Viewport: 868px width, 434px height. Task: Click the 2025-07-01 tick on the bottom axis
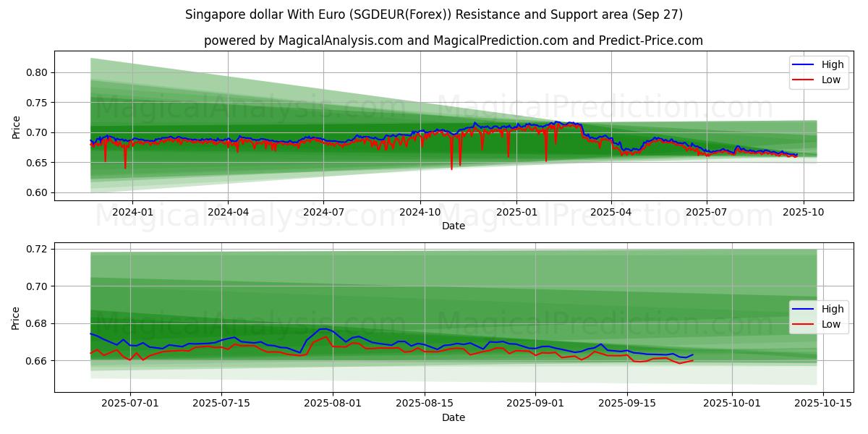[x=131, y=404]
